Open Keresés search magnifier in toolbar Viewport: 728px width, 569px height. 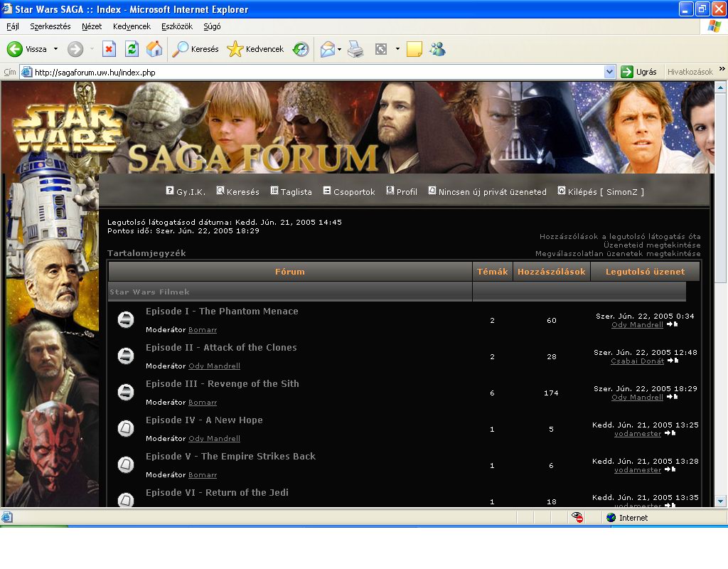coord(195,49)
